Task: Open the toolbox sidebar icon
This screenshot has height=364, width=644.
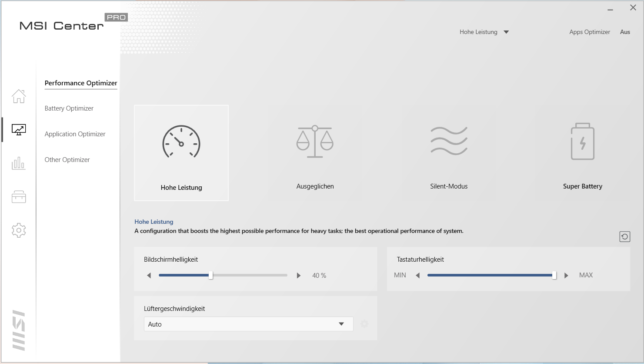Action: click(x=19, y=197)
